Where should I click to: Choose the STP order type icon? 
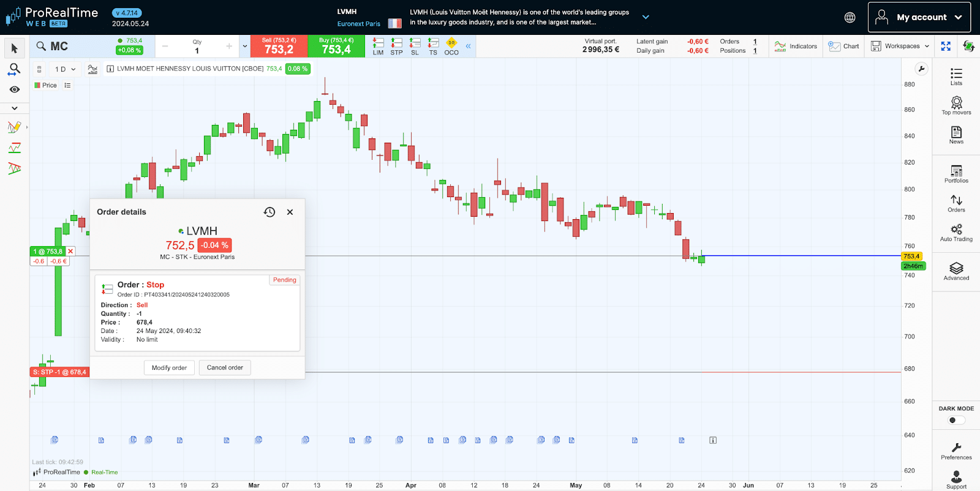coord(397,47)
